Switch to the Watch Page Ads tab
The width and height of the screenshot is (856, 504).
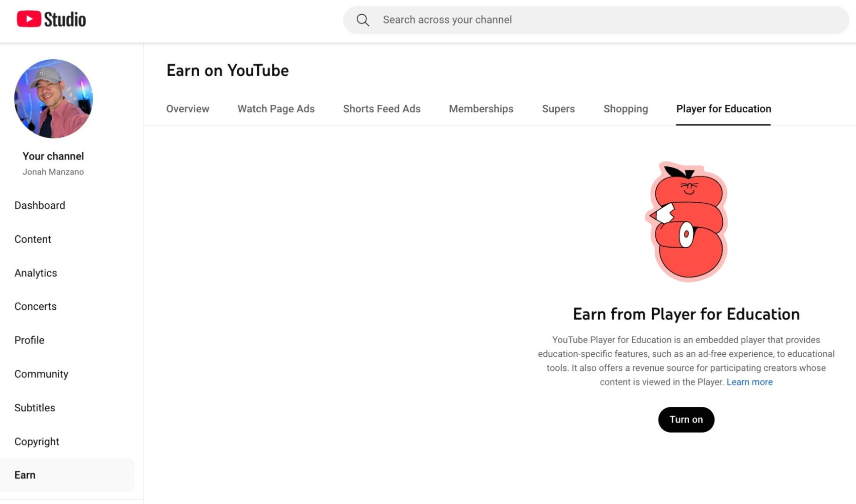[276, 109]
